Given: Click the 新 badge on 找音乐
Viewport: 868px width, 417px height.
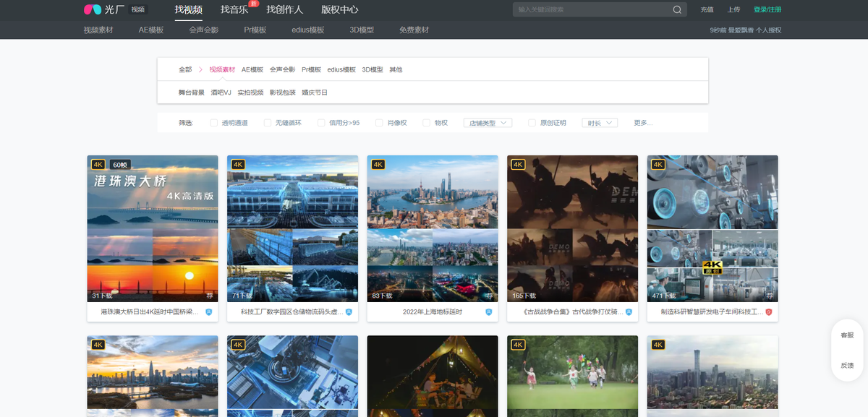Looking at the screenshot, I should tap(253, 4).
